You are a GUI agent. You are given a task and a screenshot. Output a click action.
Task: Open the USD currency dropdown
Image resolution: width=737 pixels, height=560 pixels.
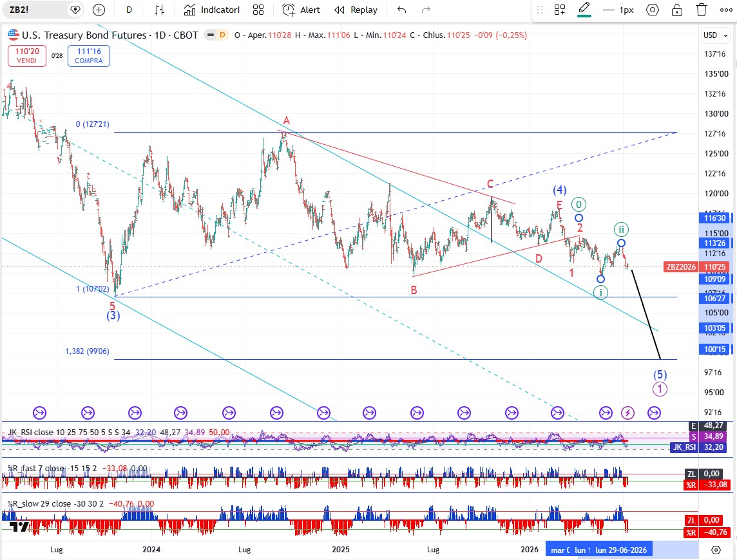point(715,35)
